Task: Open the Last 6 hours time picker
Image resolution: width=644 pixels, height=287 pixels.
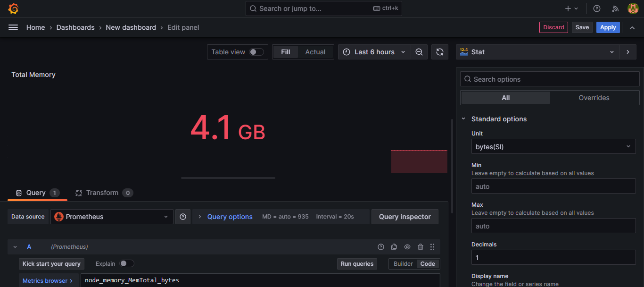Action: coord(374,52)
